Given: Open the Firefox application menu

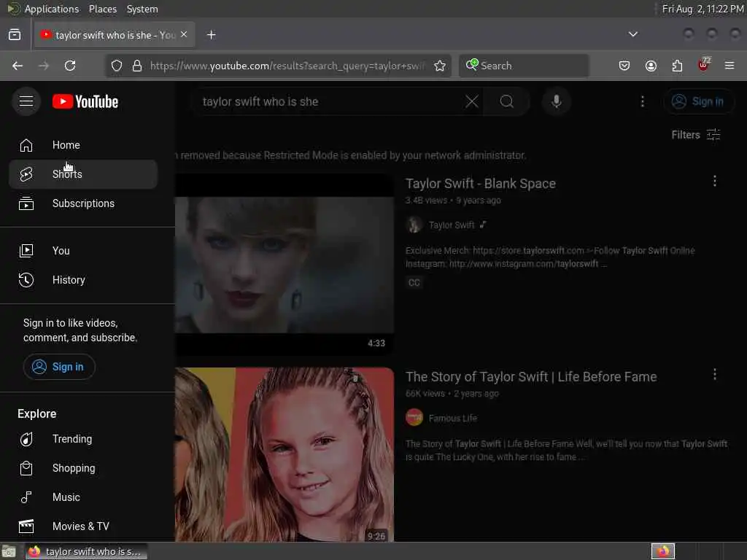Looking at the screenshot, I should (729, 66).
